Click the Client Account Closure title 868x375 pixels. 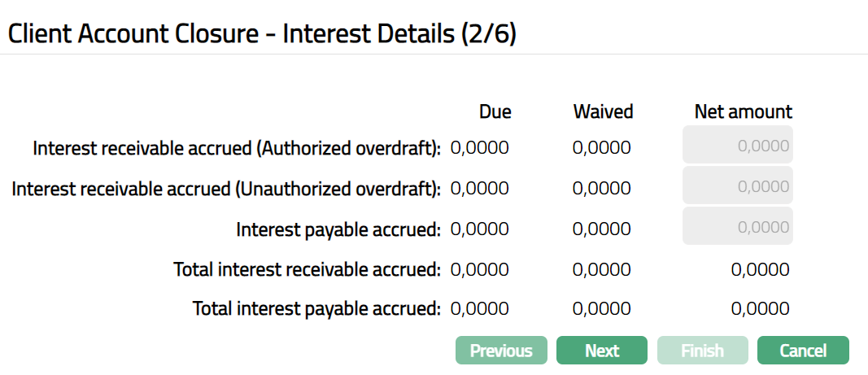pyautogui.click(x=261, y=33)
